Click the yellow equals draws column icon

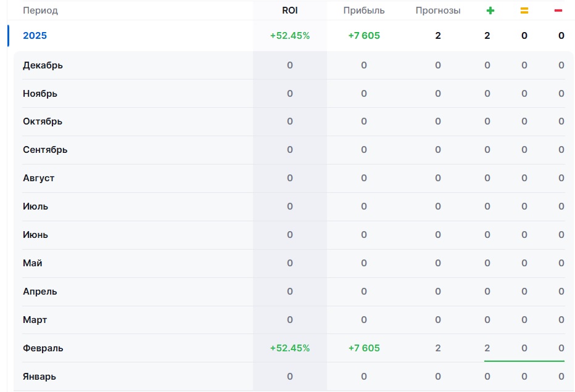click(524, 10)
